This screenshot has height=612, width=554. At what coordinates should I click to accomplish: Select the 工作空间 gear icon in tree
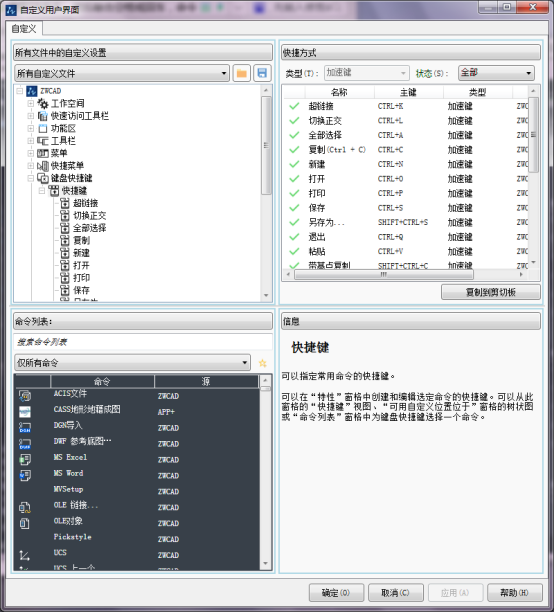(x=43, y=103)
